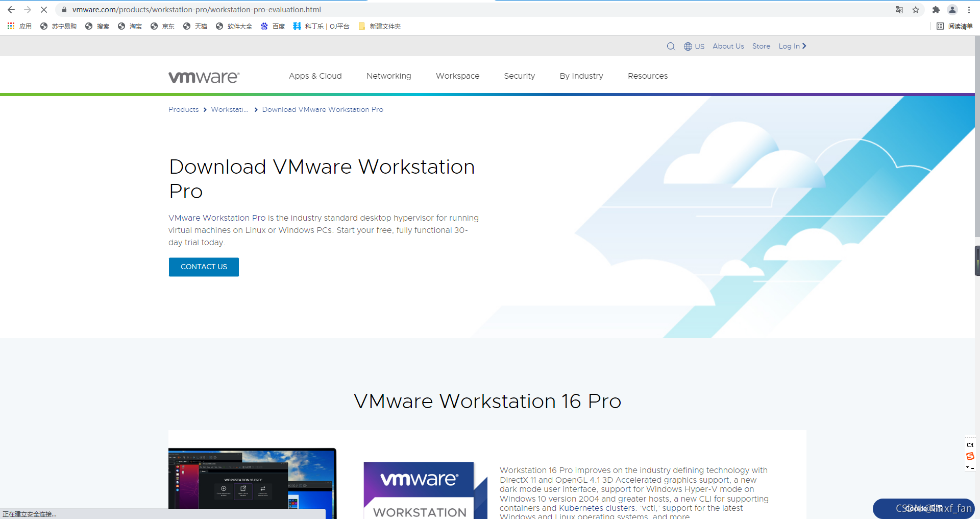Click the truncated Workstati... breadcrumb
This screenshot has width=980, height=519.
click(230, 109)
